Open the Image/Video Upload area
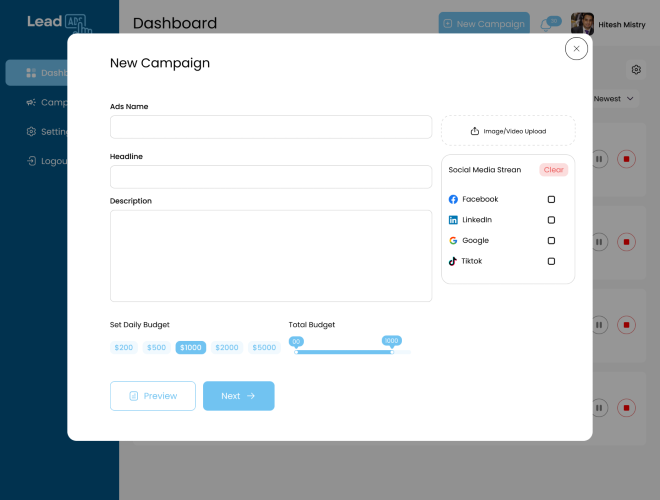 (x=508, y=131)
